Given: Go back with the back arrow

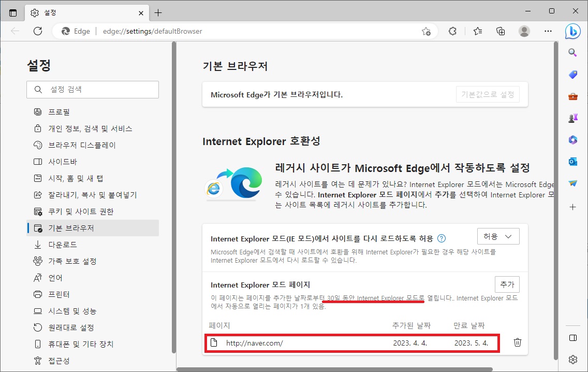Looking at the screenshot, I should click(15, 31).
